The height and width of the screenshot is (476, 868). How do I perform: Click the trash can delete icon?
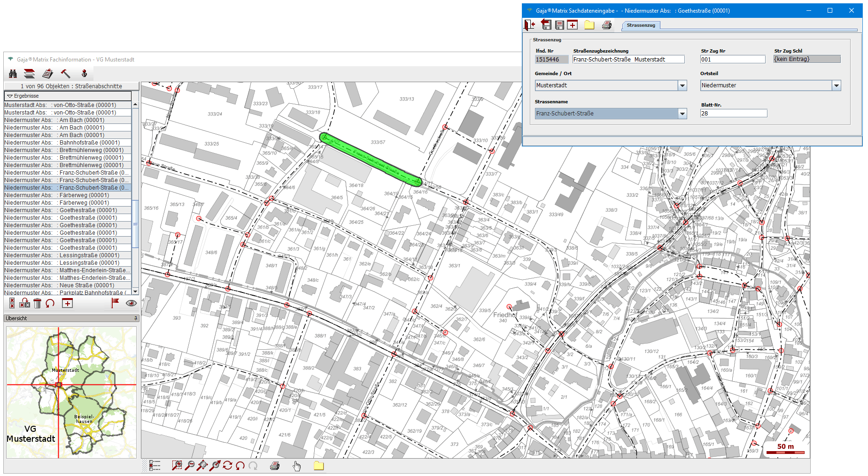[x=38, y=304]
